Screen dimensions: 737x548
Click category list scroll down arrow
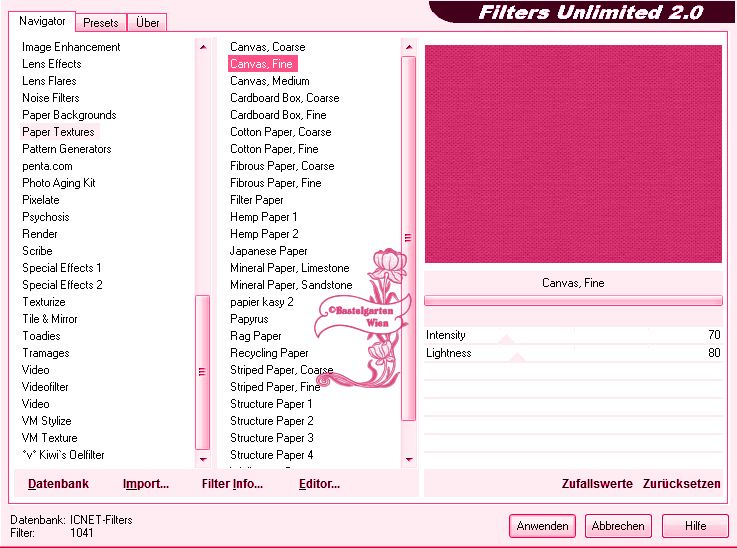[203, 459]
